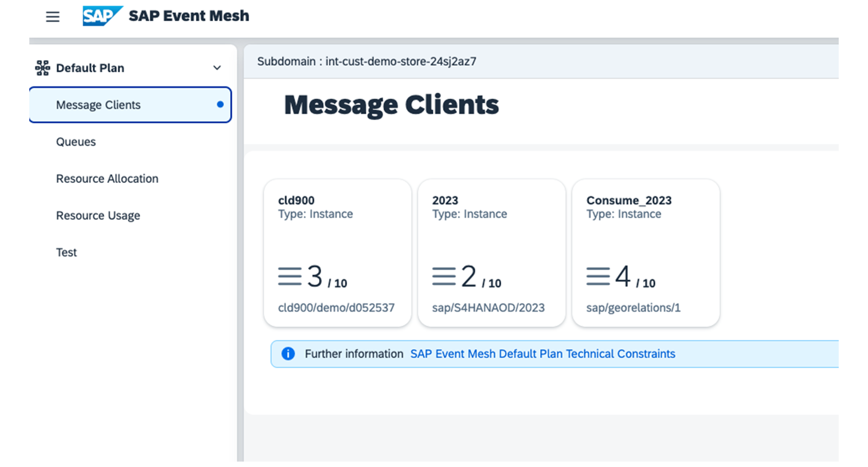868x467 pixels.
Task: Click the SAP Event Mesh title
Action: tap(189, 16)
